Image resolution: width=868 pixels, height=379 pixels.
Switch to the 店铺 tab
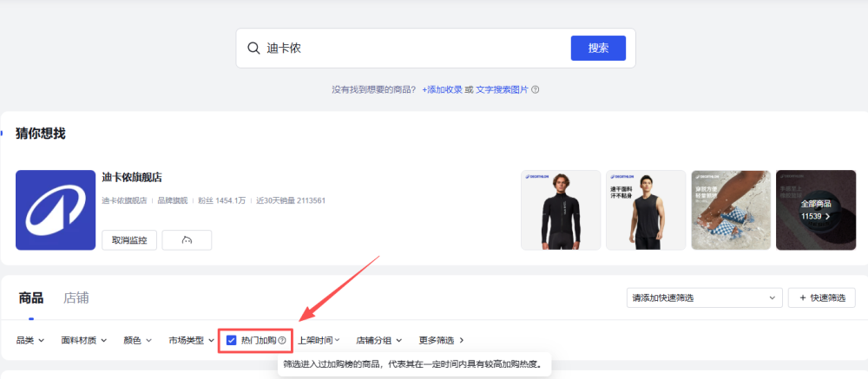point(76,298)
